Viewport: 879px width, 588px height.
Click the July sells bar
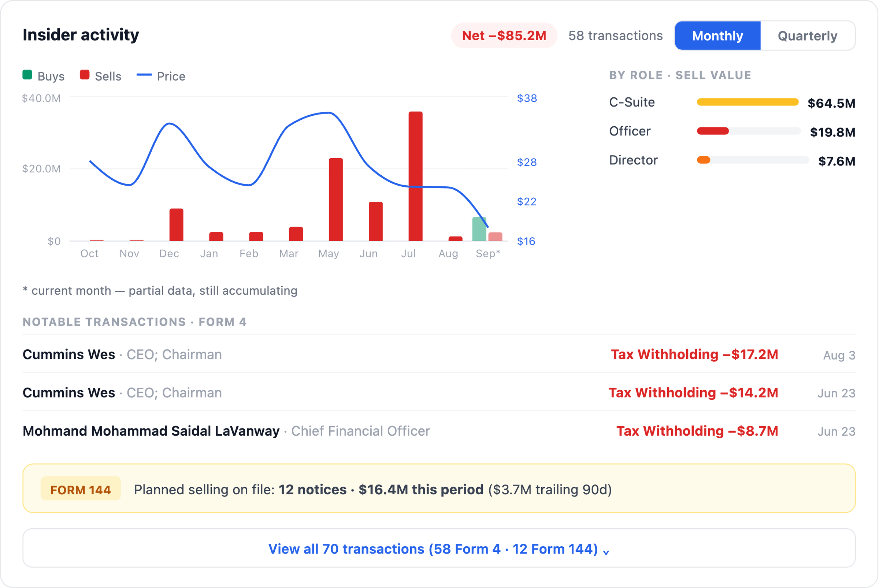click(x=416, y=176)
